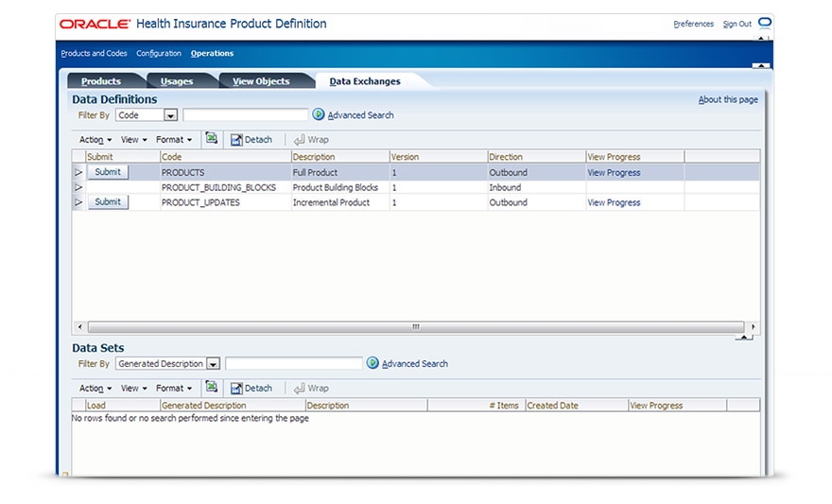Run search with green arrow in Data Definitions
Viewport: 832px width, 504px height.
coord(319,115)
